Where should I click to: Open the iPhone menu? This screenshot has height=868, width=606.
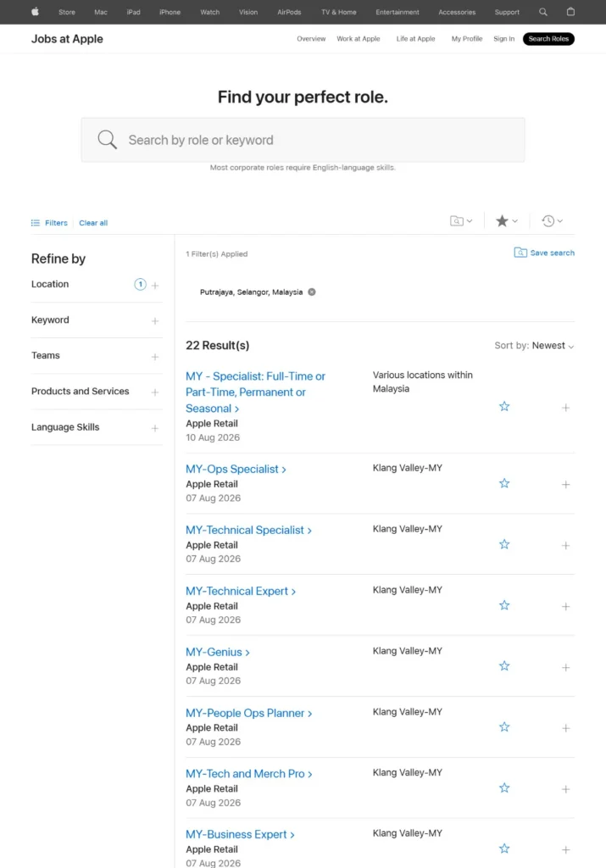[170, 12]
